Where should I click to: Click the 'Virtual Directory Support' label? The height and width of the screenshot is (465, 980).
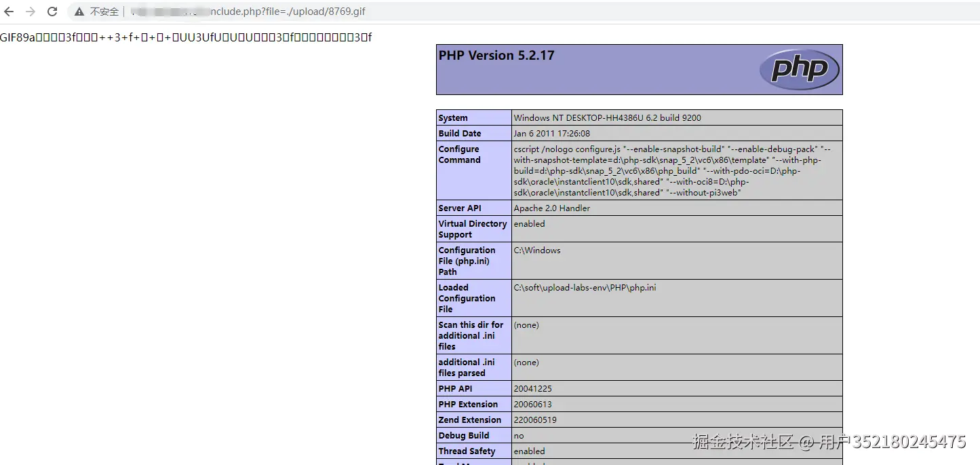(x=473, y=229)
